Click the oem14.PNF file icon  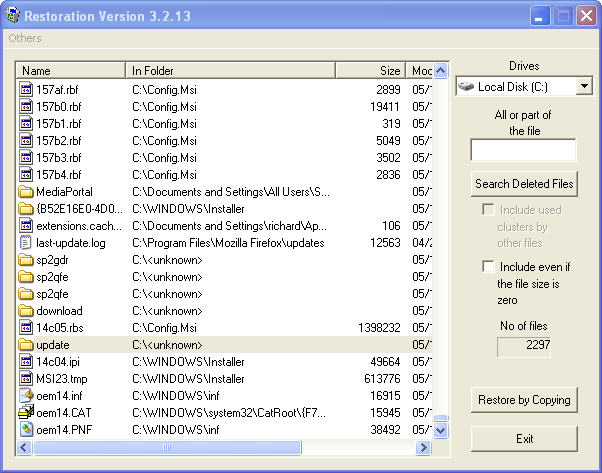(27, 429)
